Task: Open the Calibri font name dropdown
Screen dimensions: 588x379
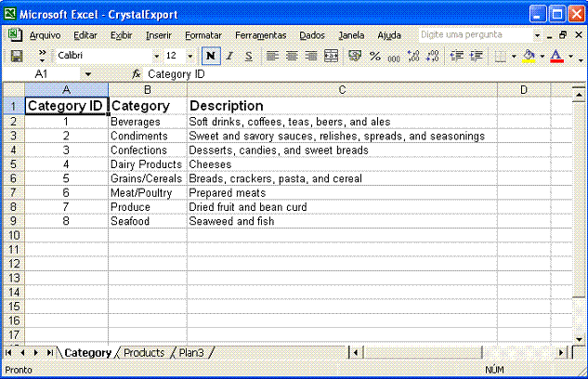Action: pos(155,57)
